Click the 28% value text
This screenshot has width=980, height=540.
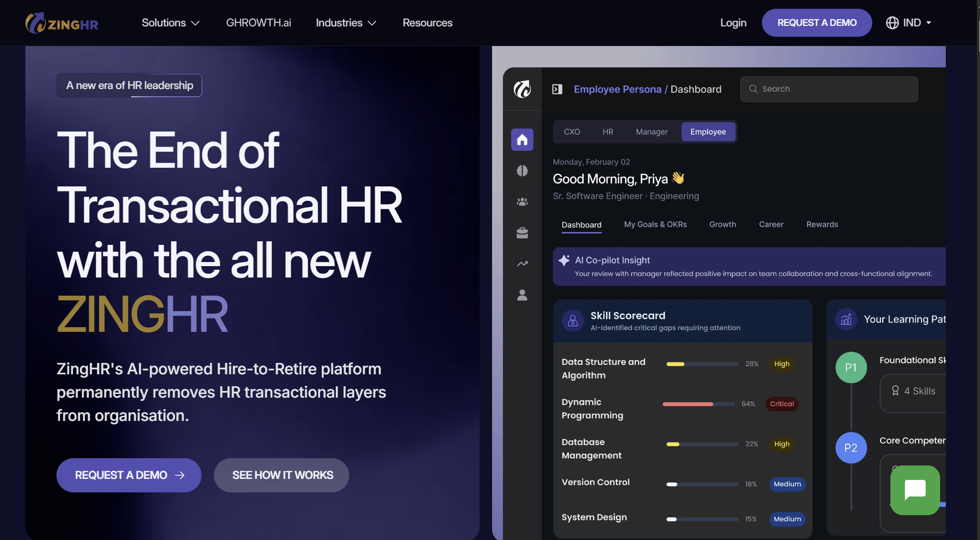pos(752,364)
